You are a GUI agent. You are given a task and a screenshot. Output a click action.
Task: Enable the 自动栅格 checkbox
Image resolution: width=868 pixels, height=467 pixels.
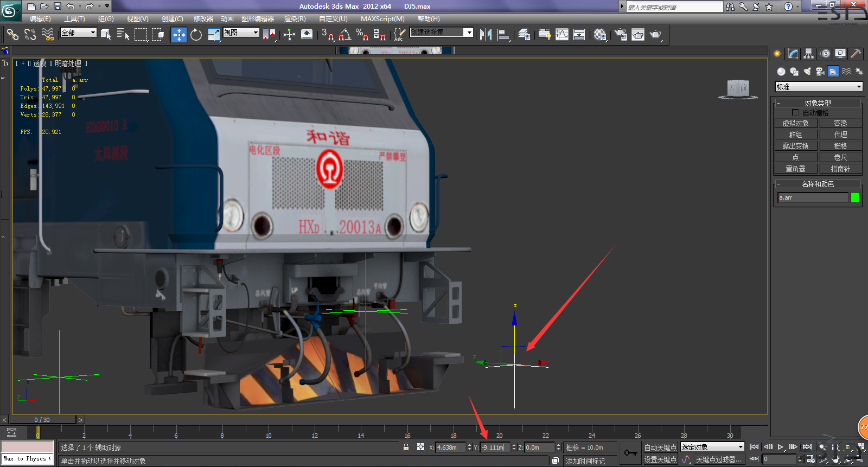point(795,113)
